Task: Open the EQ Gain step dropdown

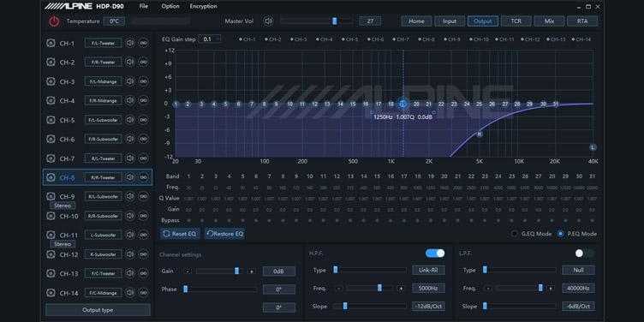Action: 210,39
